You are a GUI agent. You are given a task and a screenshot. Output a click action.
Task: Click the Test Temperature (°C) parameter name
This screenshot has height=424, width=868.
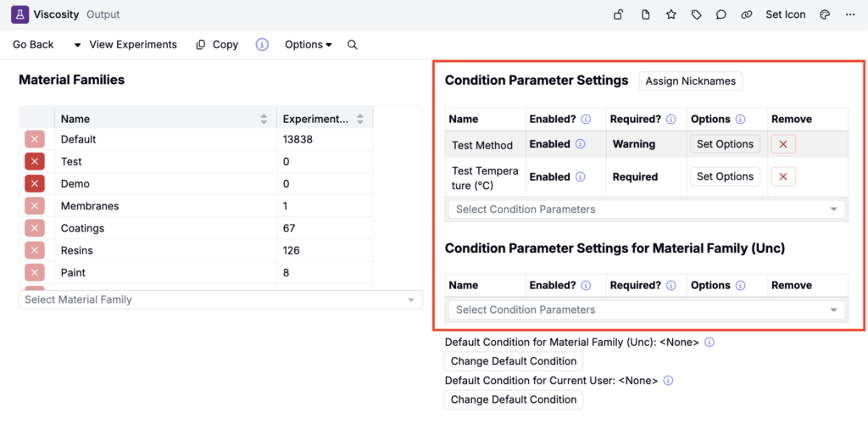coord(485,178)
